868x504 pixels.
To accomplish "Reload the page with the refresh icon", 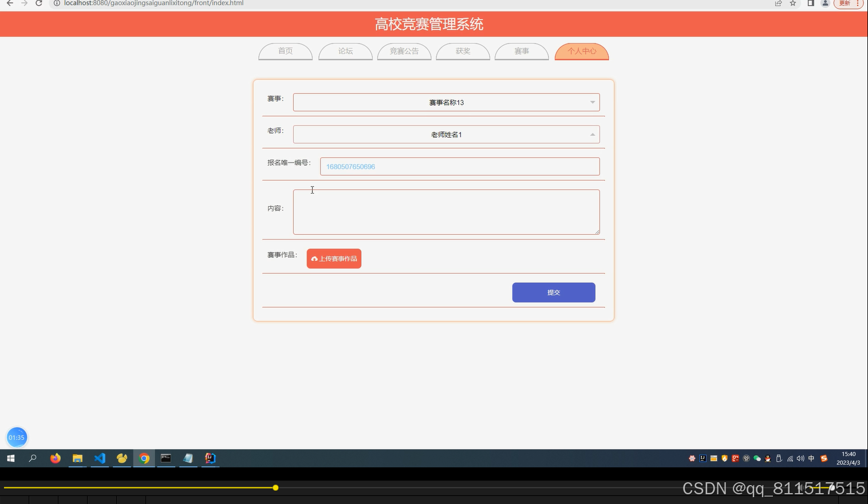I will tap(38, 3).
